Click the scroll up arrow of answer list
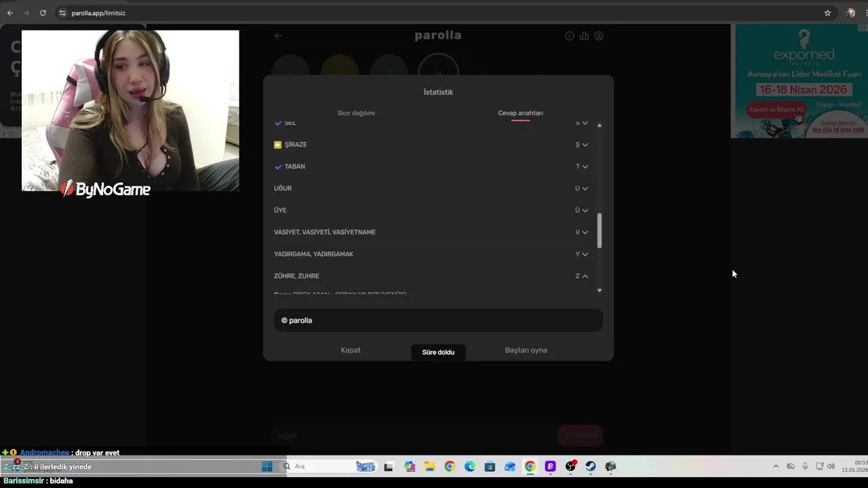This screenshot has width=868, height=488. coord(599,125)
